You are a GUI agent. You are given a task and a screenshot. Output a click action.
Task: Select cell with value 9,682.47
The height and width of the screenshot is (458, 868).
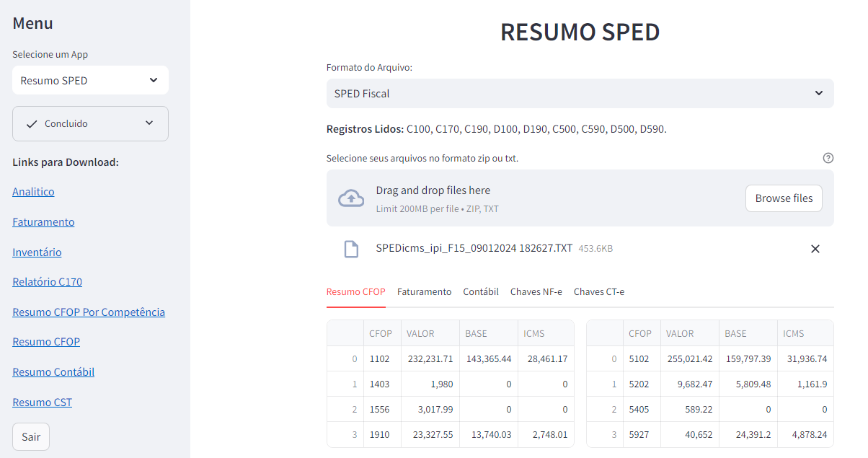[x=690, y=384]
